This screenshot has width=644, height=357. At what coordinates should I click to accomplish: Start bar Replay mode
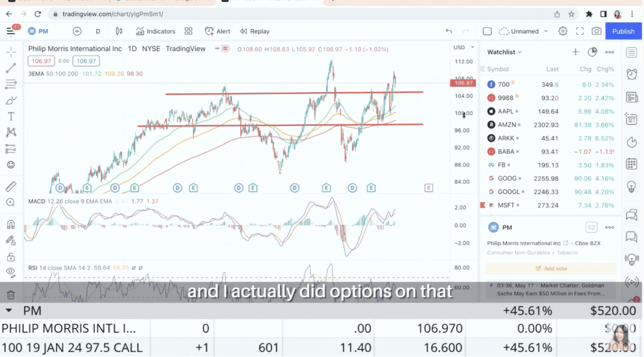255,31
